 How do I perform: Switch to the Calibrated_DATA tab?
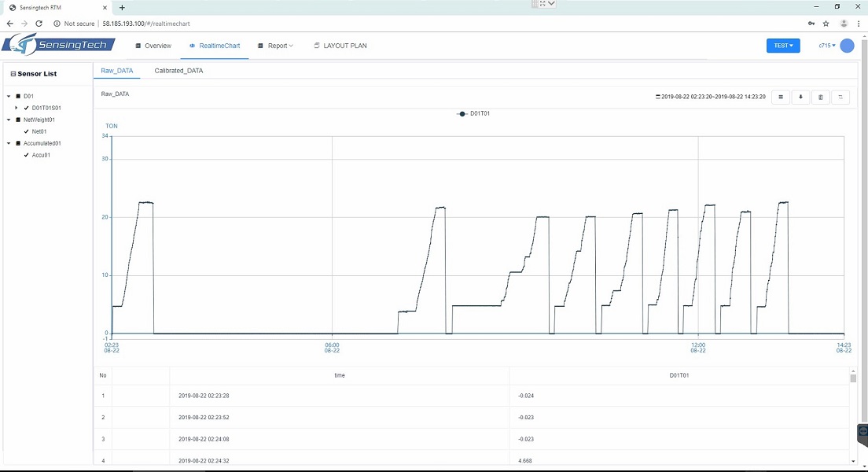pos(178,71)
